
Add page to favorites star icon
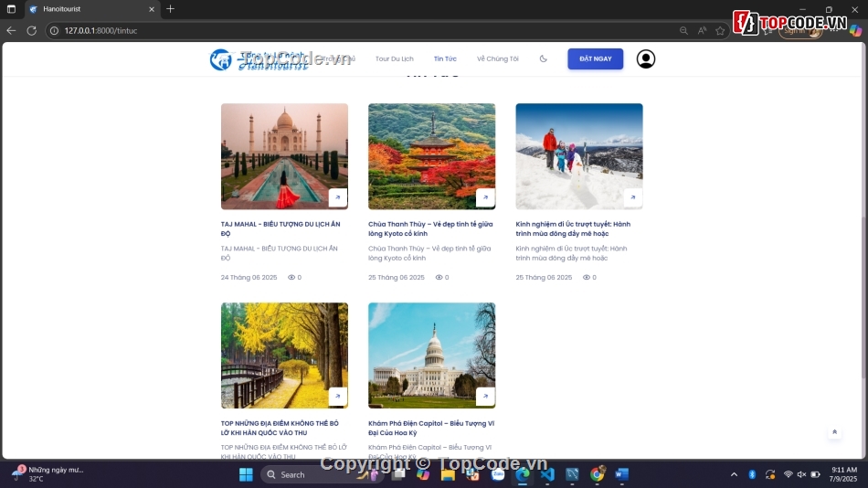[720, 30]
